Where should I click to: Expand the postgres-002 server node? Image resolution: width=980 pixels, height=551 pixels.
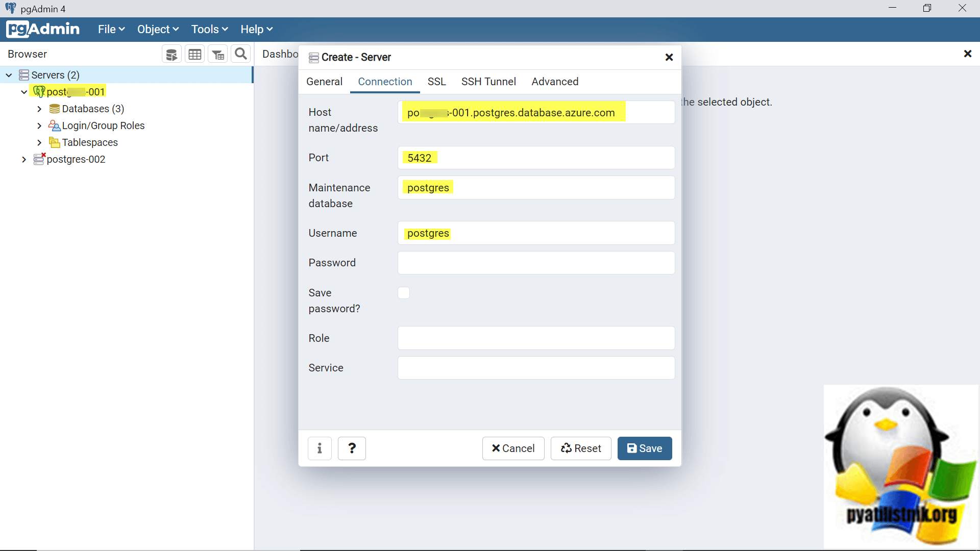point(24,159)
